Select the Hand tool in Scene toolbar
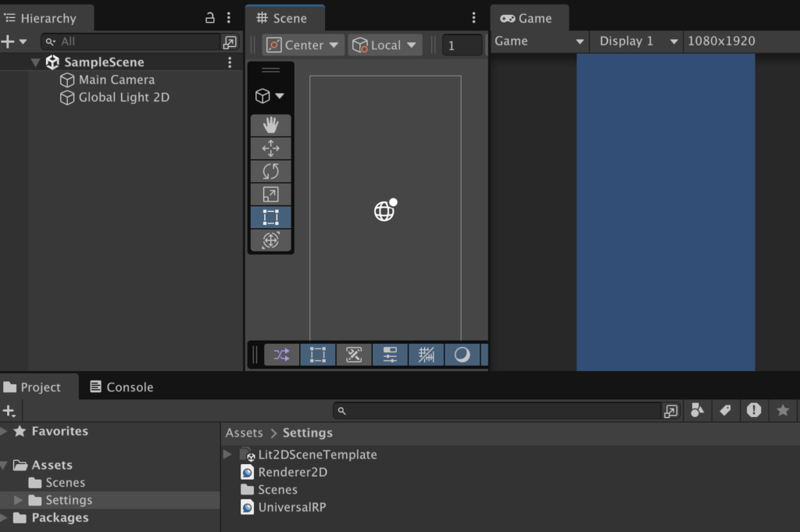 [x=270, y=125]
